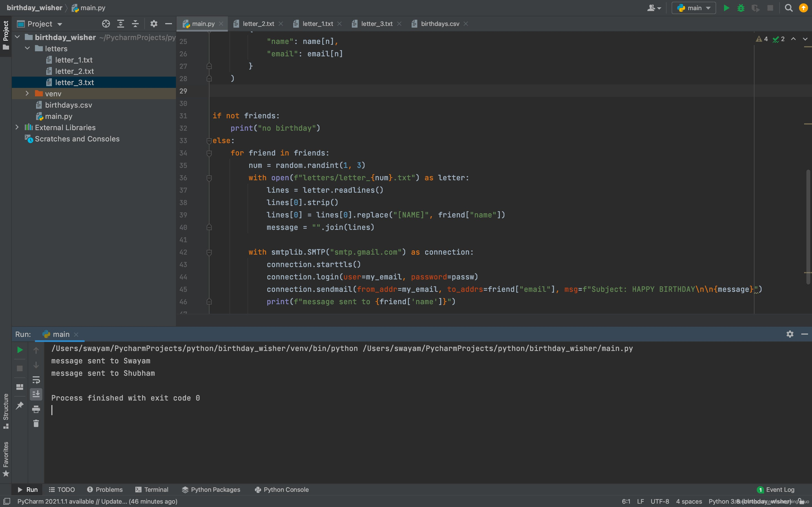
Task: Toggle scroll to end in Run console
Action: (36, 394)
